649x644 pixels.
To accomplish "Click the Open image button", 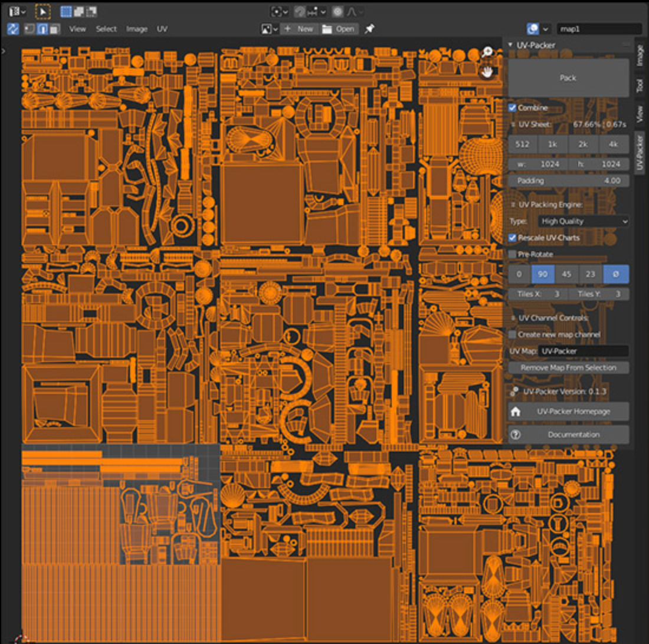I will [339, 29].
